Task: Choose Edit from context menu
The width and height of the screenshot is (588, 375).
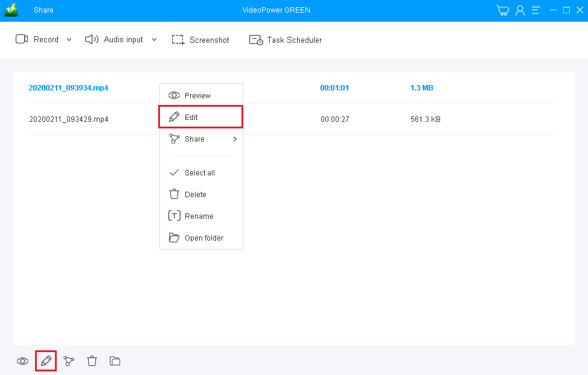Action: (201, 117)
